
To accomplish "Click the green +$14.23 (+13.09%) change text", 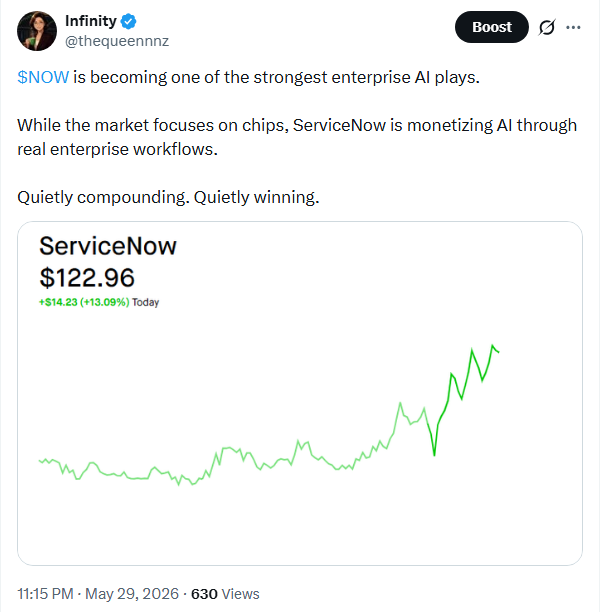I will 84,302.
